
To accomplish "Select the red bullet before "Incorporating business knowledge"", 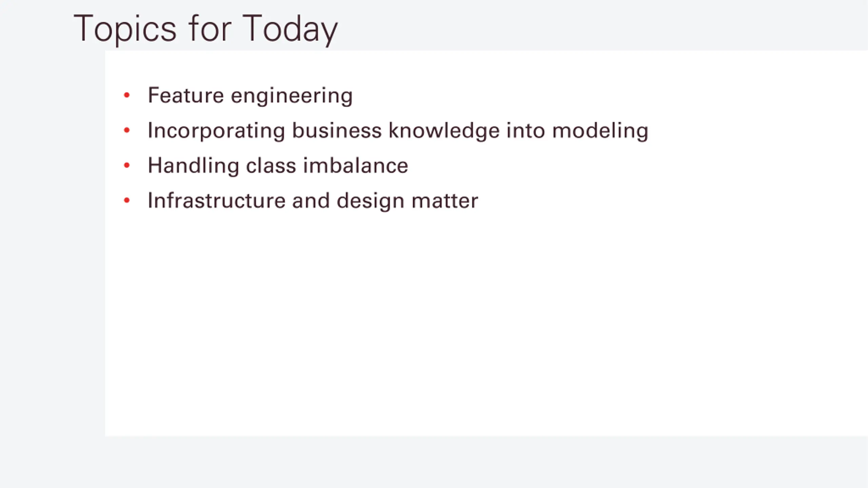I will pos(127,130).
